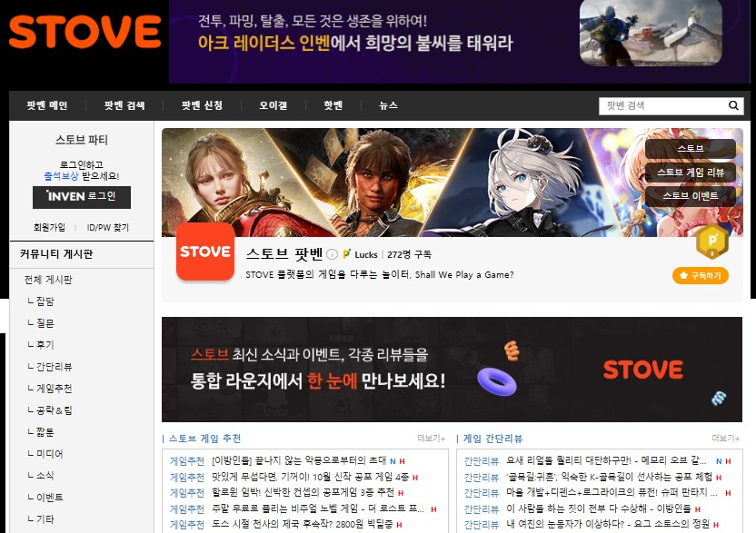Click the 회원가입 sign-up link

(49, 227)
